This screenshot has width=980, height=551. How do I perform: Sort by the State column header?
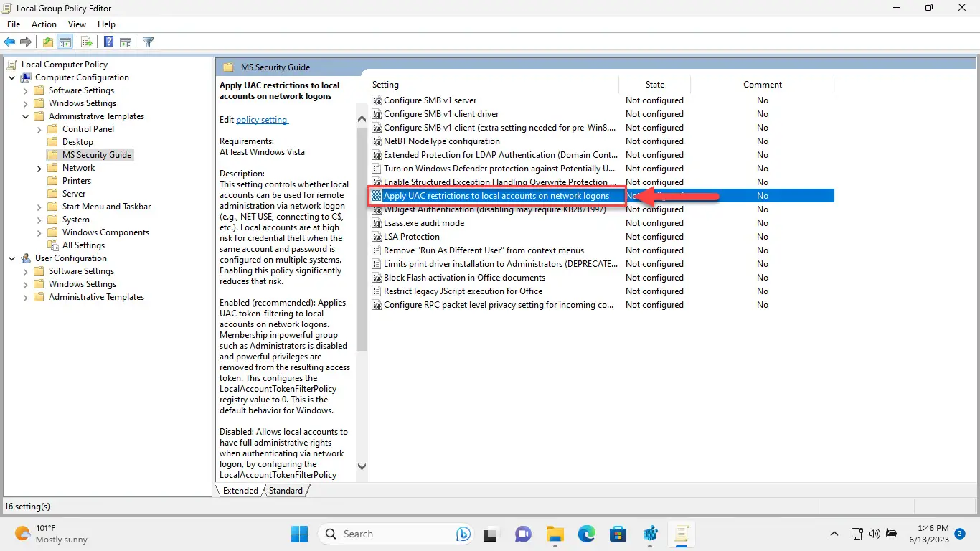point(655,85)
